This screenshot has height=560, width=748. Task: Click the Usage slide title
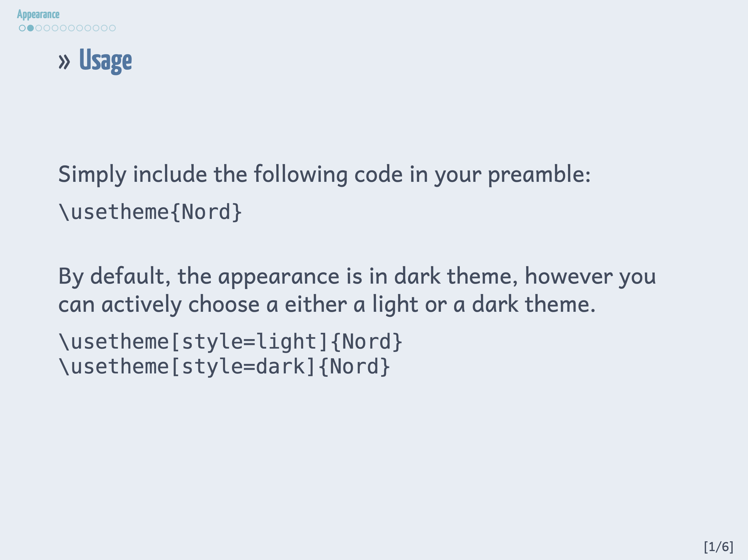pyautogui.click(x=106, y=61)
